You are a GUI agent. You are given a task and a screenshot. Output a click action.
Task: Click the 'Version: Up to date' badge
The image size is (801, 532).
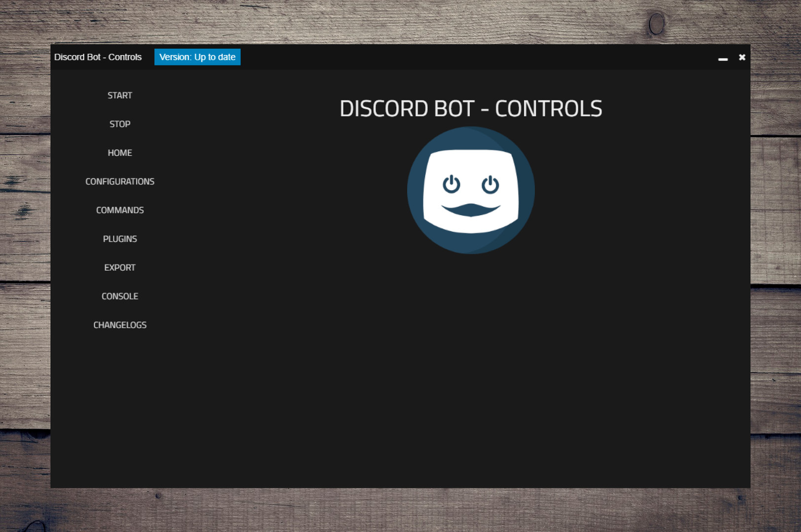[x=197, y=57]
